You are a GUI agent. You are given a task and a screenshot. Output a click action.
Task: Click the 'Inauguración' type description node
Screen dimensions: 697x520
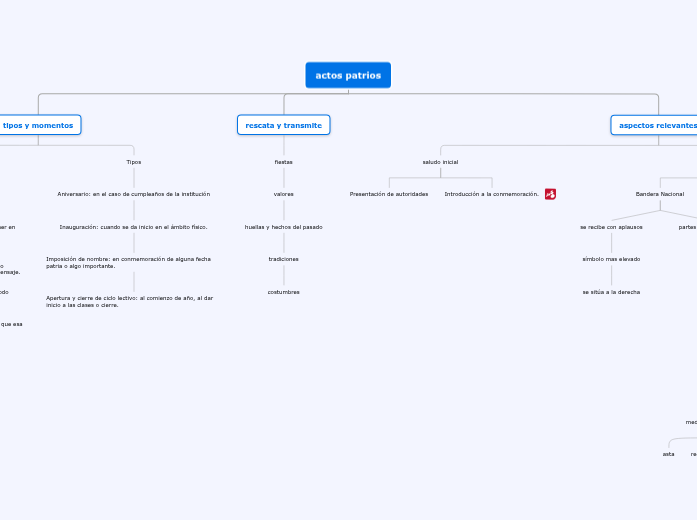coord(133,227)
